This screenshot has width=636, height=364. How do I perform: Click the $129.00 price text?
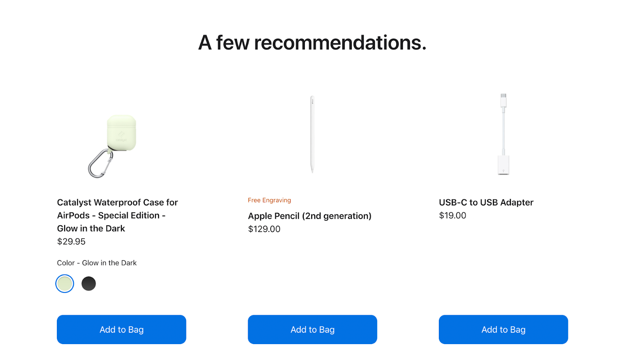click(264, 229)
